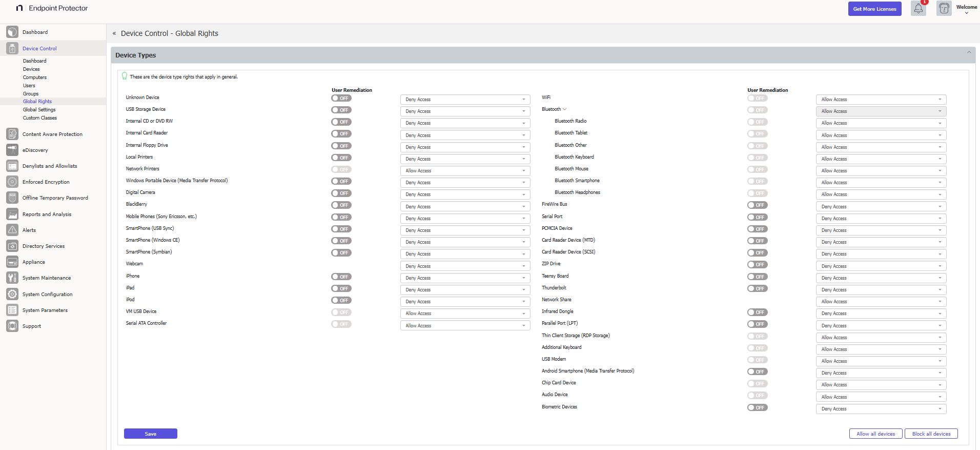Image resolution: width=980 pixels, height=450 pixels.
Task: Open access dropdown for WiFi
Action: point(881,100)
